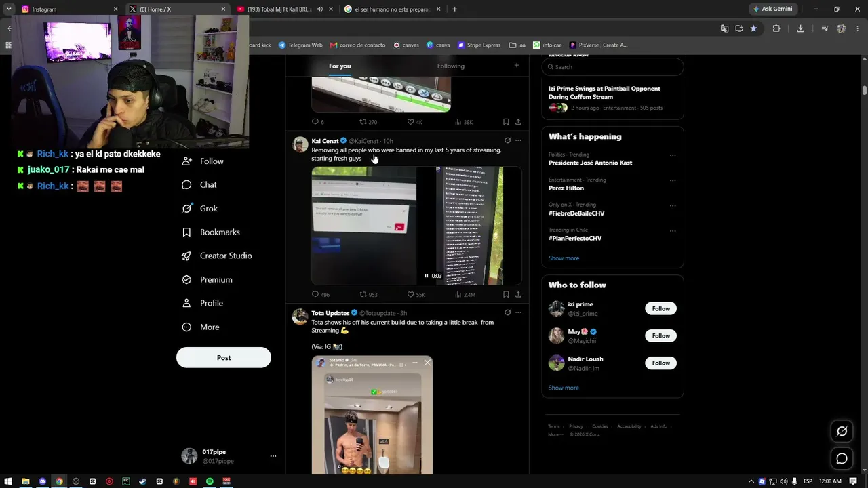The height and width of the screenshot is (488, 868).
Task: Open Steam from the taskbar
Action: (x=142, y=481)
